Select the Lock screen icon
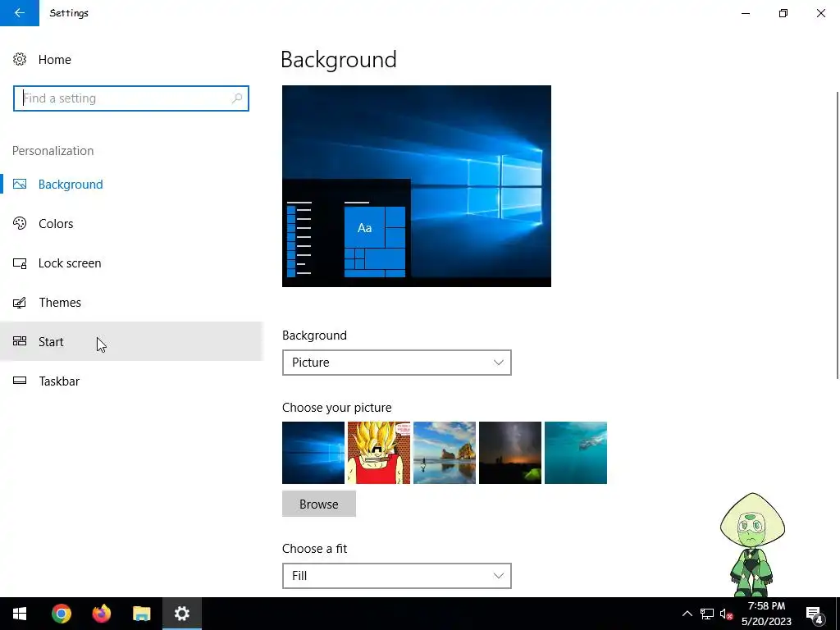Viewport: 840px width, 630px height. [20, 263]
